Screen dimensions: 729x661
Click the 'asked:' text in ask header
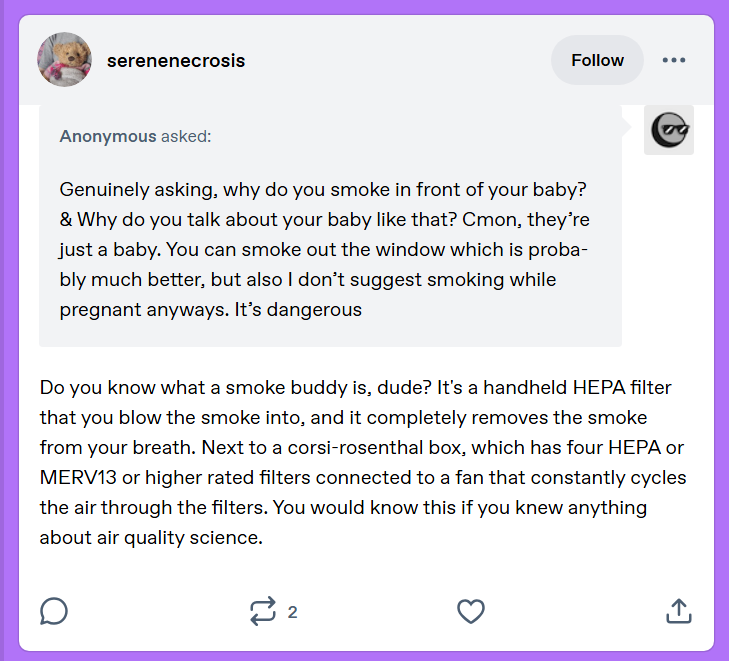pyautogui.click(x=186, y=136)
